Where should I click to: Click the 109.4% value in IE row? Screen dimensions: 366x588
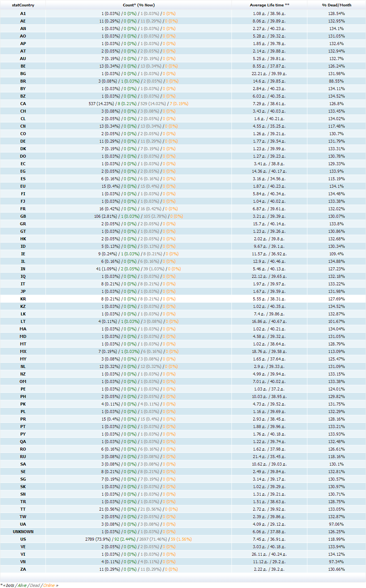point(336,254)
